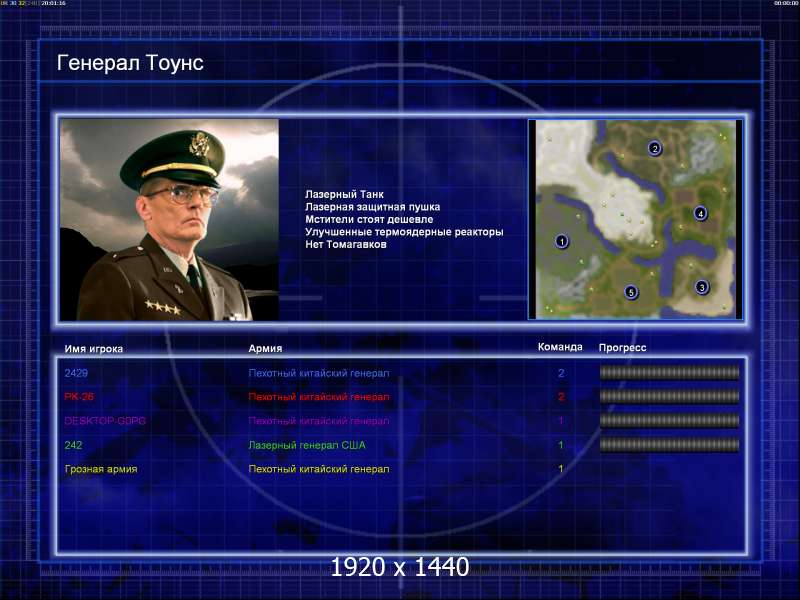Select player name PK-26

click(79, 396)
